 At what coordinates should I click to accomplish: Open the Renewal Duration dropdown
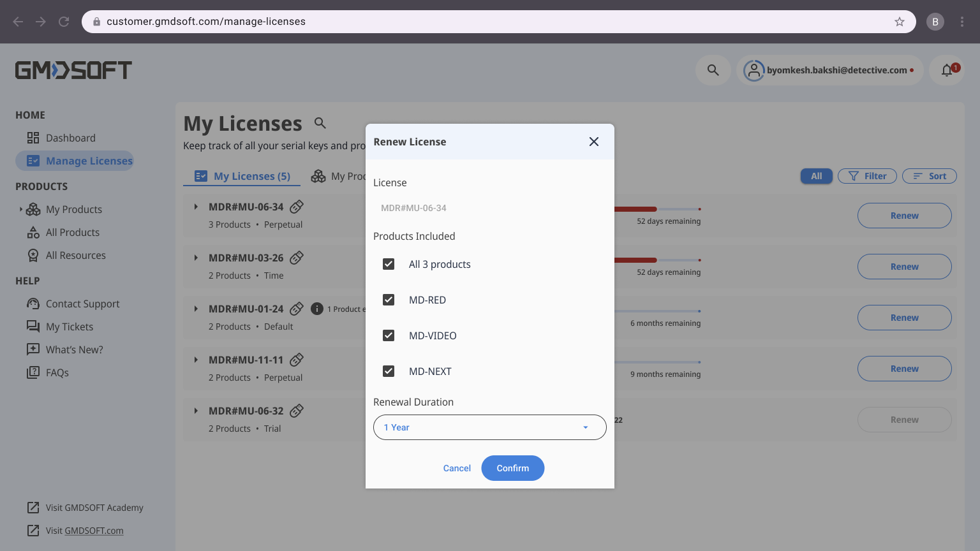pos(490,427)
